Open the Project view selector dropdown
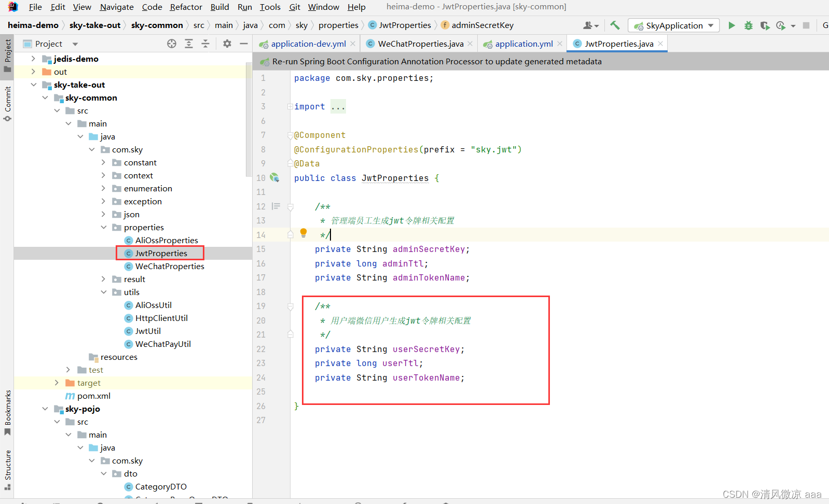The height and width of the screenshot is (504, 829). click(75, 44)
